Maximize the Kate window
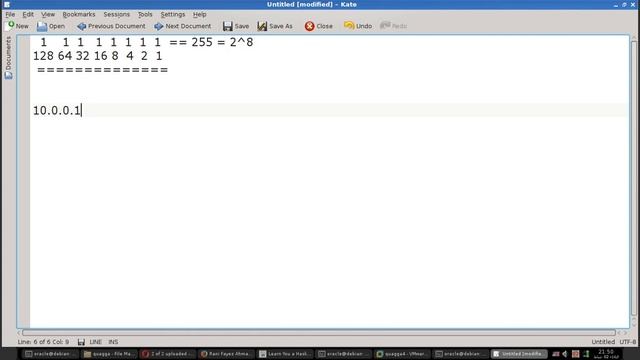Screen dimensions: 640x360 [624, 4]
